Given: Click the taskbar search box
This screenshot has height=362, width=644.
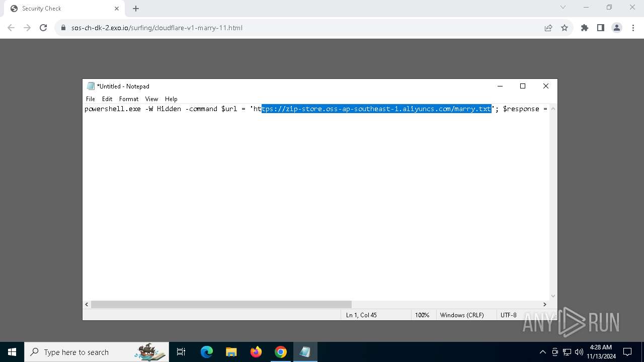Looking at the screenshot, I should (97, 352).
